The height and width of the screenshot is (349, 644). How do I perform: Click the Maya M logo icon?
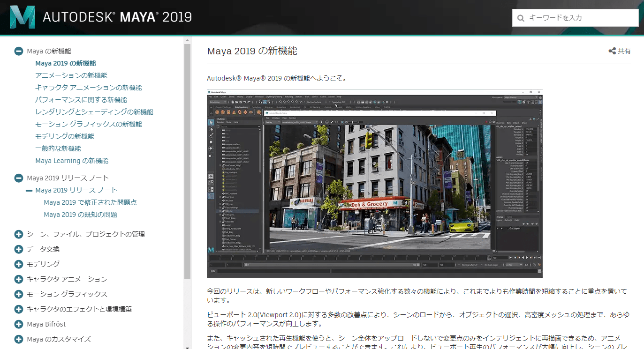pos(22,17)
